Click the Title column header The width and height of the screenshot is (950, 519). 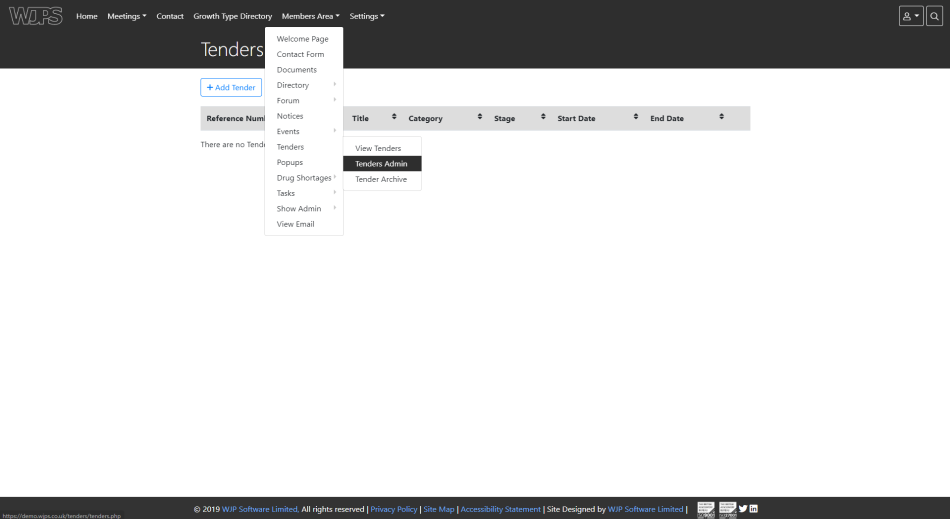point(360,119)
